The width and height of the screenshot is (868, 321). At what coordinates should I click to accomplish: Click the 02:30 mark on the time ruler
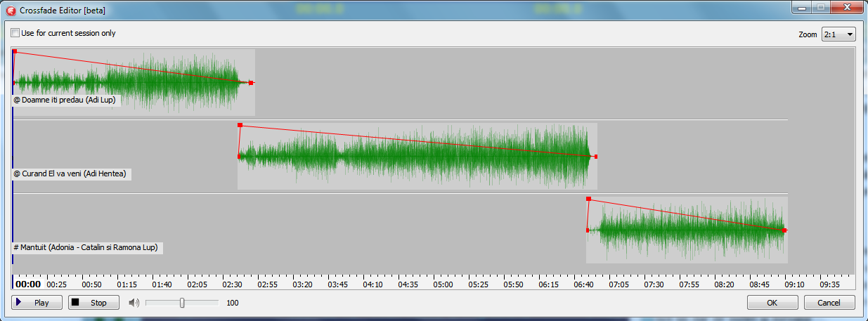pyautogui.click(x=233, y=284)
